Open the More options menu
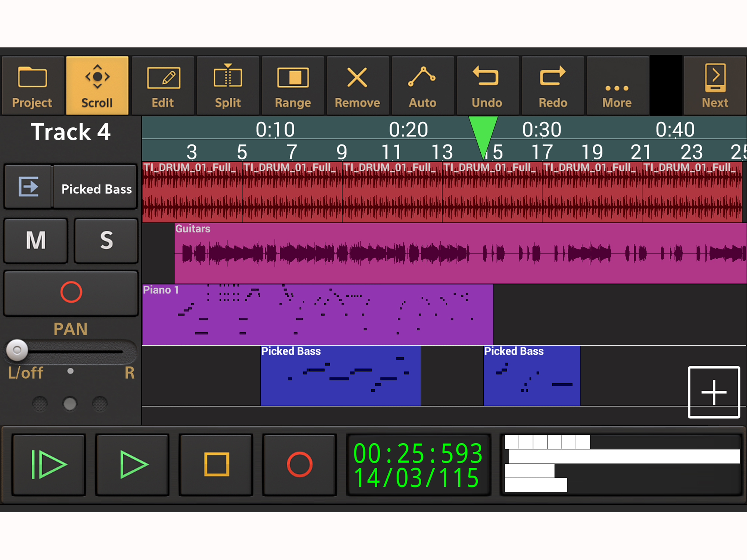This screenshot has width=747, height=560. pyautogui.click(x=617, y=85)
